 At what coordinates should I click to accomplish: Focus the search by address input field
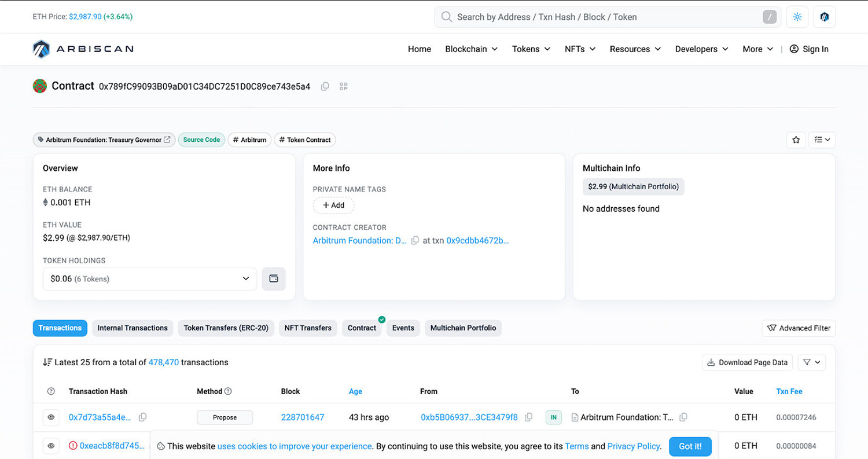point(606,17)
